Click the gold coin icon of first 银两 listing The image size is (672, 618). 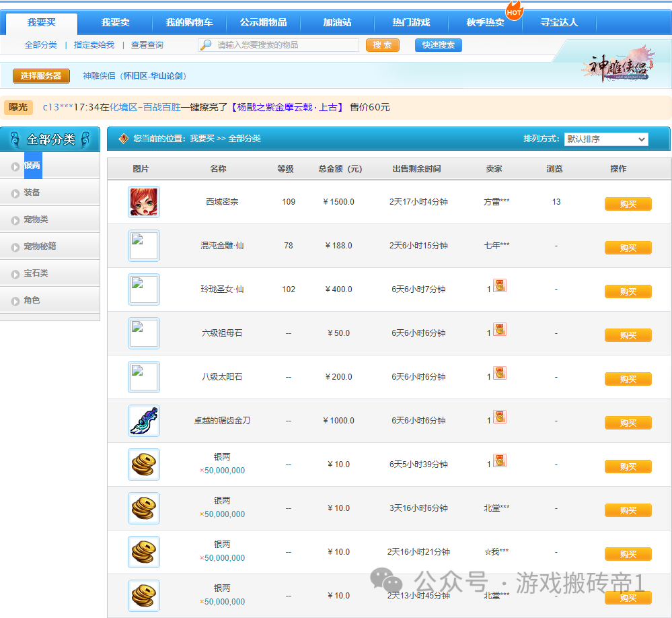click(x=144, y=465)
